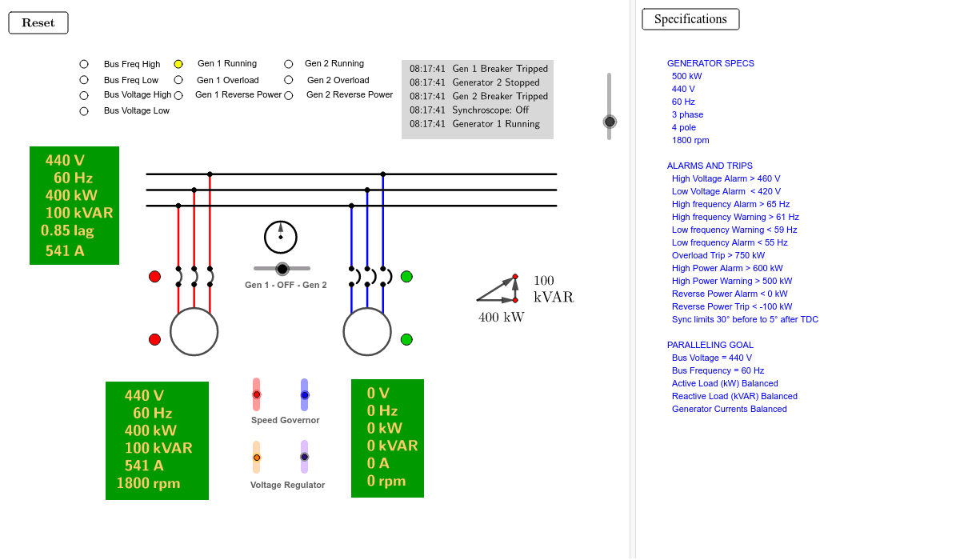This screenshot has height=560, width=960.
Task: Flip the Gen 1 - OFF - Gen 2 selector
Action: 282,268
